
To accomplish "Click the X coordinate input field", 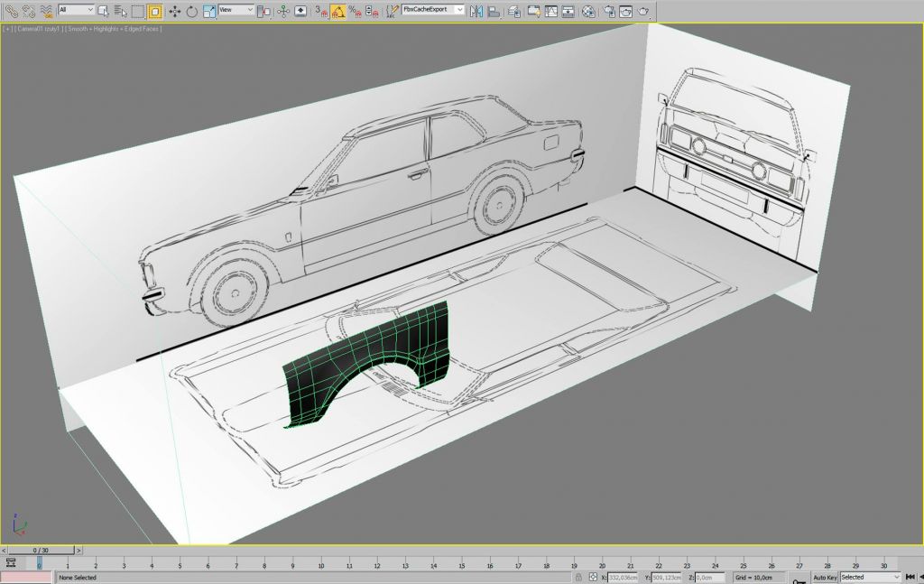I will [623, 577].
